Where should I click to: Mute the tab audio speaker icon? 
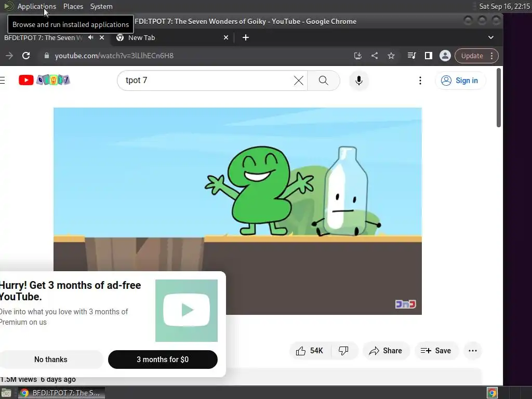[x=90, y=37]
